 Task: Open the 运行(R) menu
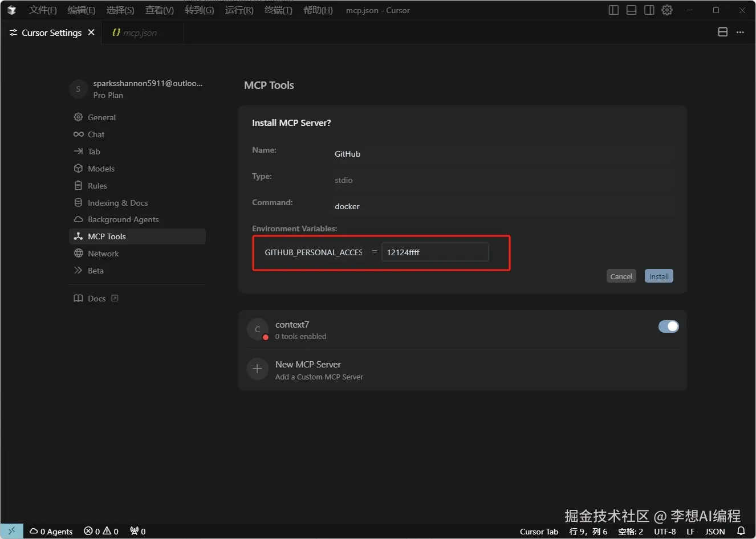pos(239,10)
